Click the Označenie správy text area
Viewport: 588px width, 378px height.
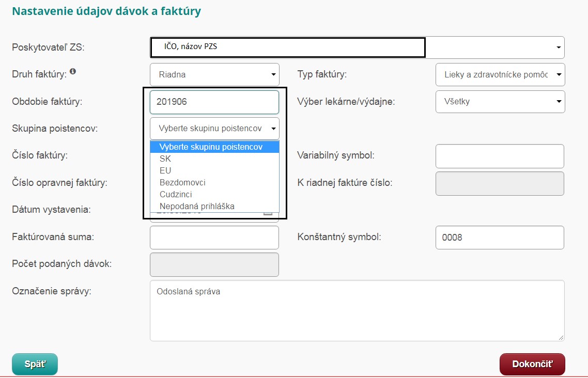[357, 310]
